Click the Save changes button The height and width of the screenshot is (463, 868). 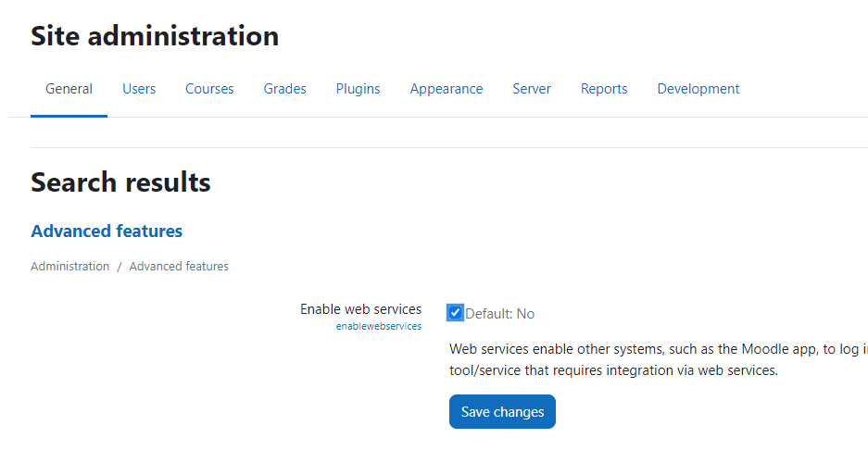point(502,412)
